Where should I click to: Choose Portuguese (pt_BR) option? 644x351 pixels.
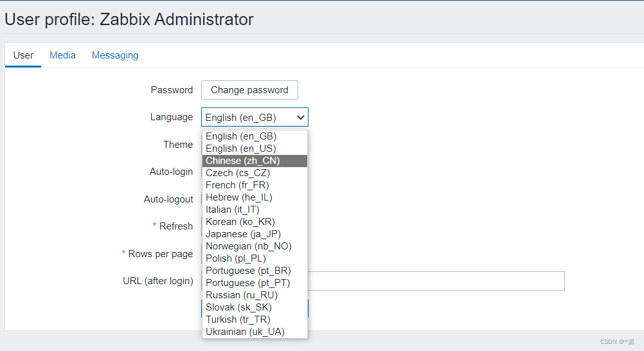tap(255, 271)
